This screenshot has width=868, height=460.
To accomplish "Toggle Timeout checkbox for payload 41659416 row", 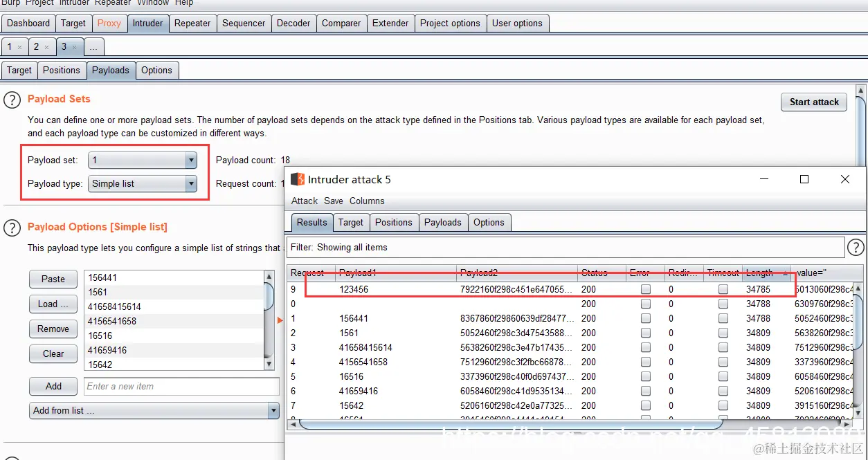I will pos(723,392).
